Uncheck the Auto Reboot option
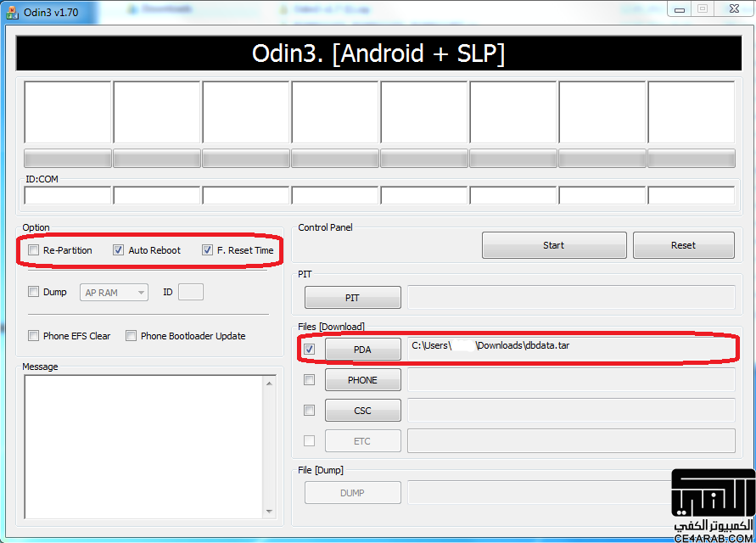Image resolution: width=756 pixels, height=543 pixels. [x=118, y=249]
